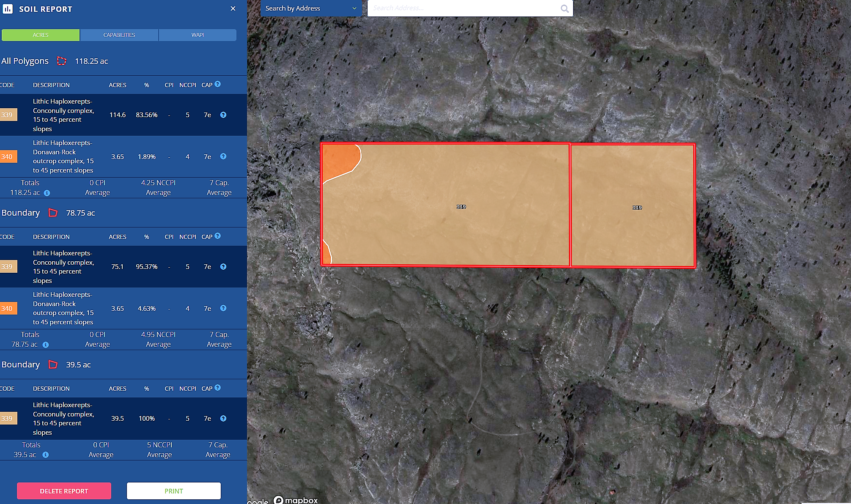Switch to the WAPI tab
The width and height of the screenshot is (851, 504).
[198, 35]
